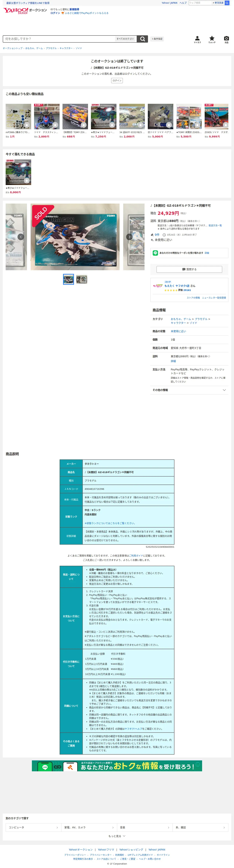
Task: Open ストアの情報 link
Action: (x=193, y=298)
